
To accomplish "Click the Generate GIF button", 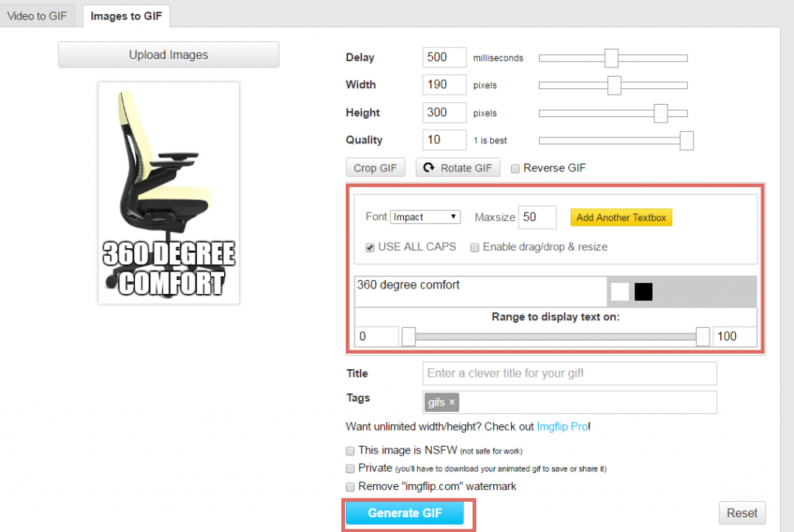I will [405, 513].
